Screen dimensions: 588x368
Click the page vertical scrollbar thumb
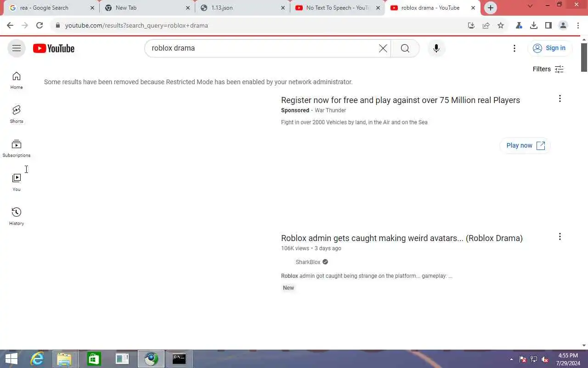click(x=584, y=57)
